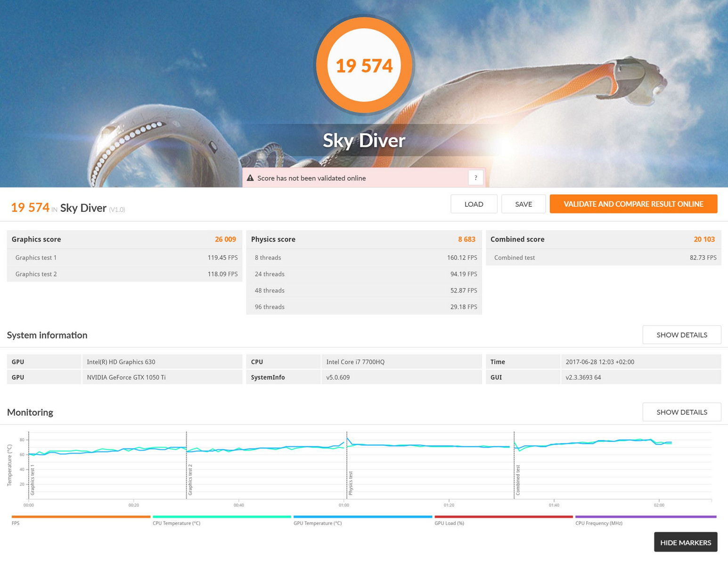The image size is (728, 565).
Task: Click the SystemInfo version v5.0.609
Action: [401, 377]
